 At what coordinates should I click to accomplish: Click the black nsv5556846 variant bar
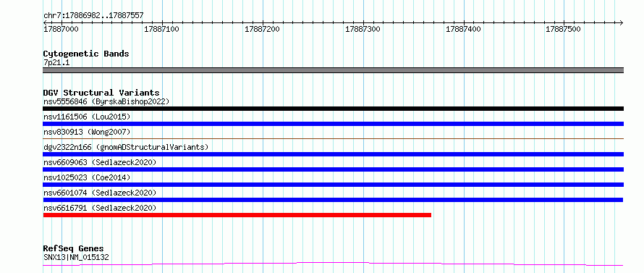coord(333,109)
